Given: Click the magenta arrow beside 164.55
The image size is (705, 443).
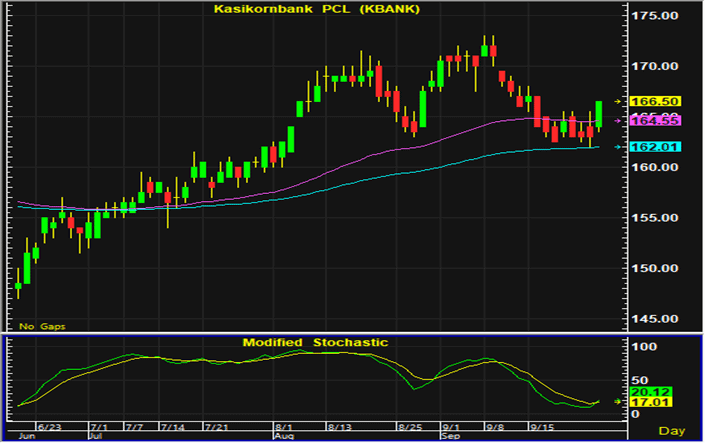Looking at the screenshot, I should coord(619,120).
